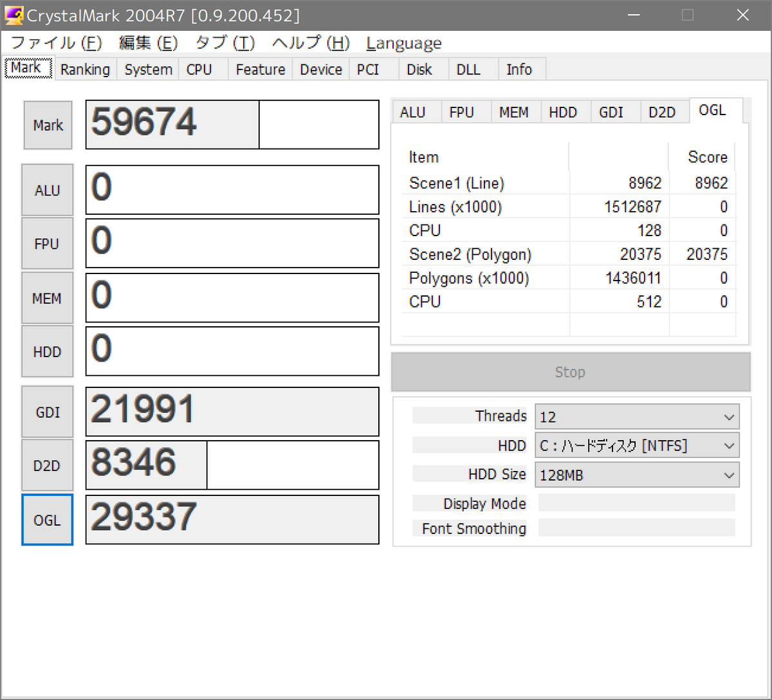Switch to the Device tab
This screenshot has width=772, height=700.
(x=321, y=69)
